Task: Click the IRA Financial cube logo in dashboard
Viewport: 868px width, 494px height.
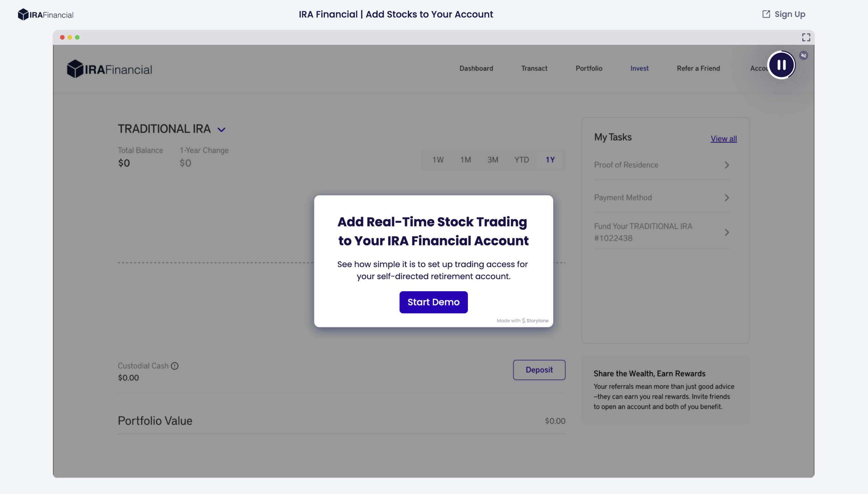Action: point(75,69)
